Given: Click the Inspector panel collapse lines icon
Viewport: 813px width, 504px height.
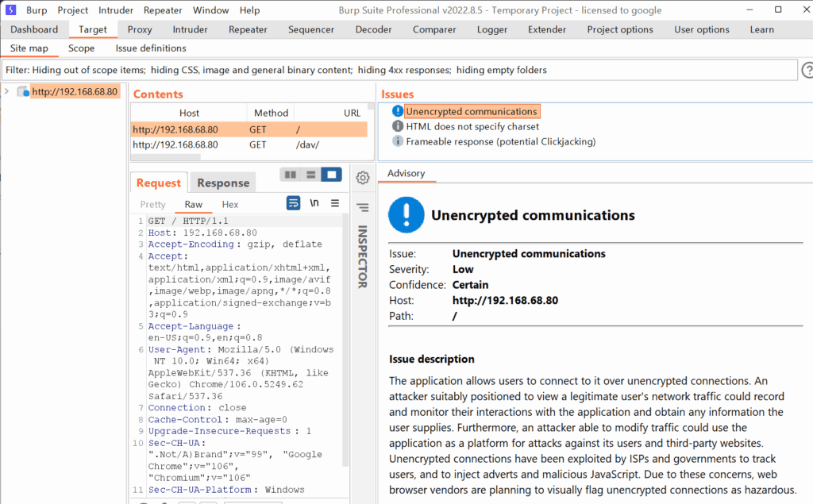Looking at the screenshot, I should click(363, 208).
